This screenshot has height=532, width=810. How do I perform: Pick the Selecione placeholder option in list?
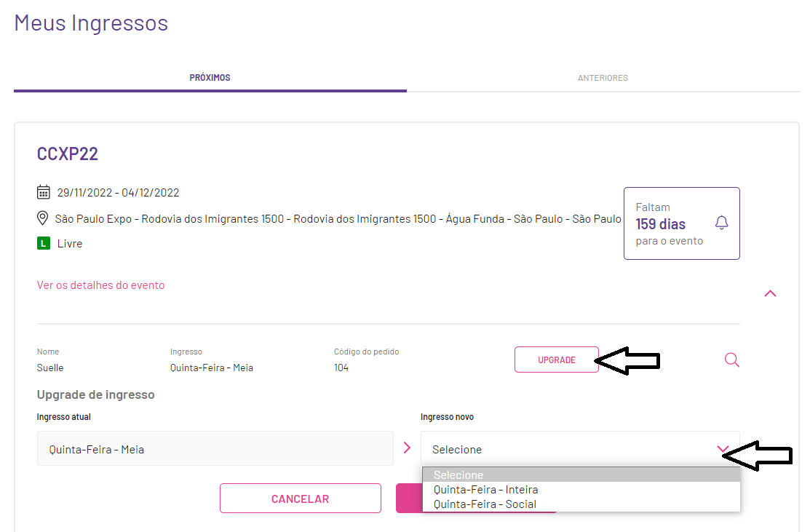pyautogui.click(x=581, y=475)
